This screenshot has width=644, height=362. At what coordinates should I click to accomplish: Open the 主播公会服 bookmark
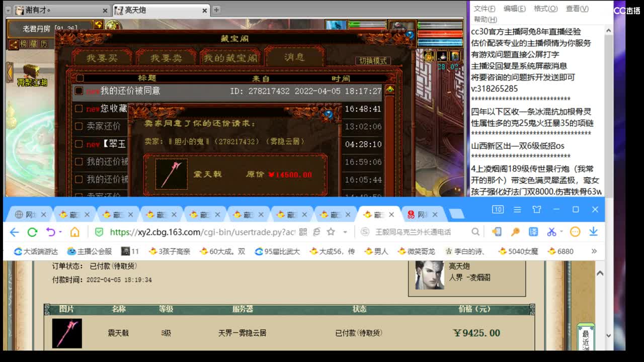(90, 251)
